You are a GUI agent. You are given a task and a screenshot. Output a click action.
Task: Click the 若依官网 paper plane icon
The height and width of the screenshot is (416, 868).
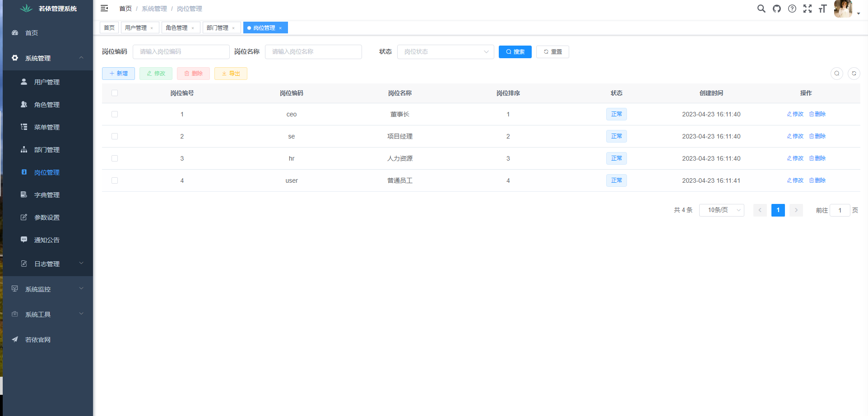tap(15, 339)
